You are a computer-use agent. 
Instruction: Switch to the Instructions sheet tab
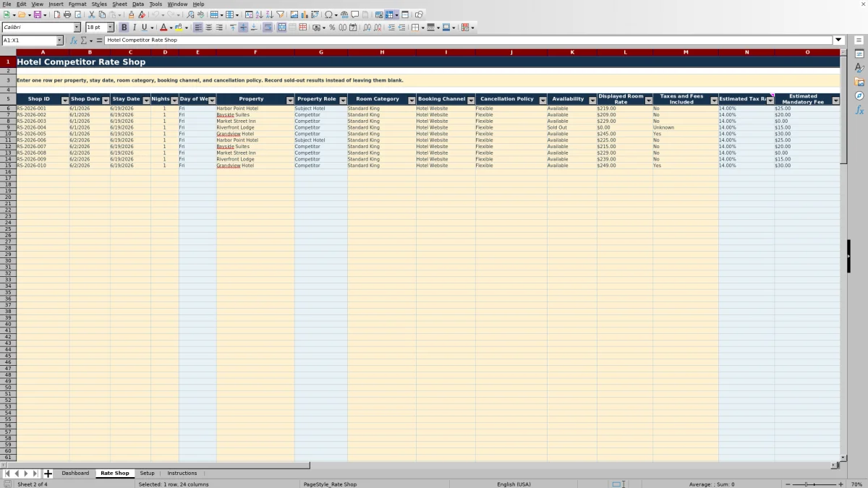pos(182,473)
